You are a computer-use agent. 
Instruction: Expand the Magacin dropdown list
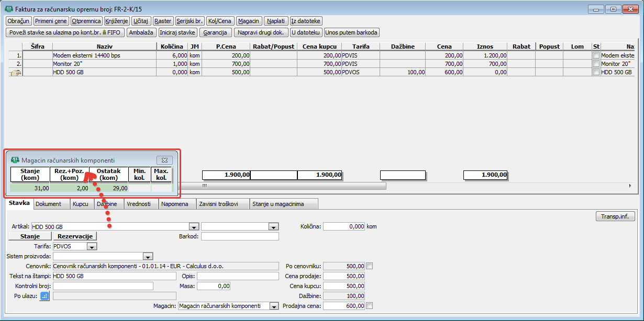(273, 306)
